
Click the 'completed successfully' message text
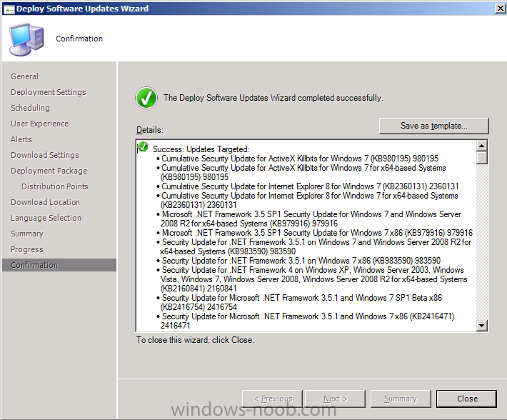click(x=273, y=98)
